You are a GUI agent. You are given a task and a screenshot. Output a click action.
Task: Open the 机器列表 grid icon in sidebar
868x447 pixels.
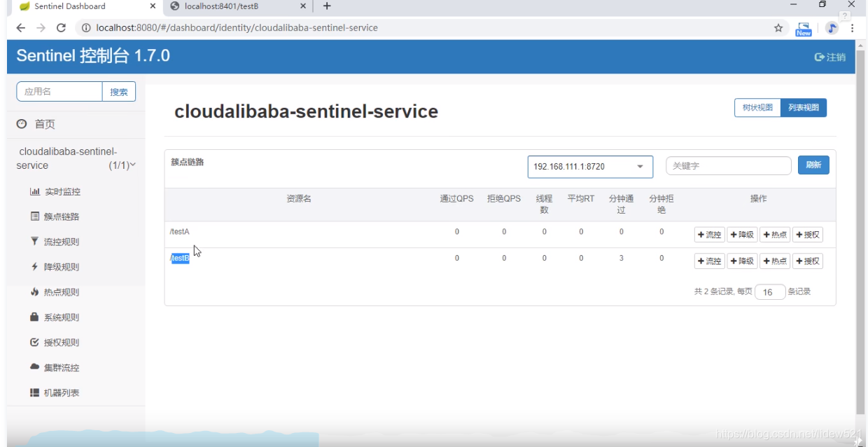tap(35, 393)
